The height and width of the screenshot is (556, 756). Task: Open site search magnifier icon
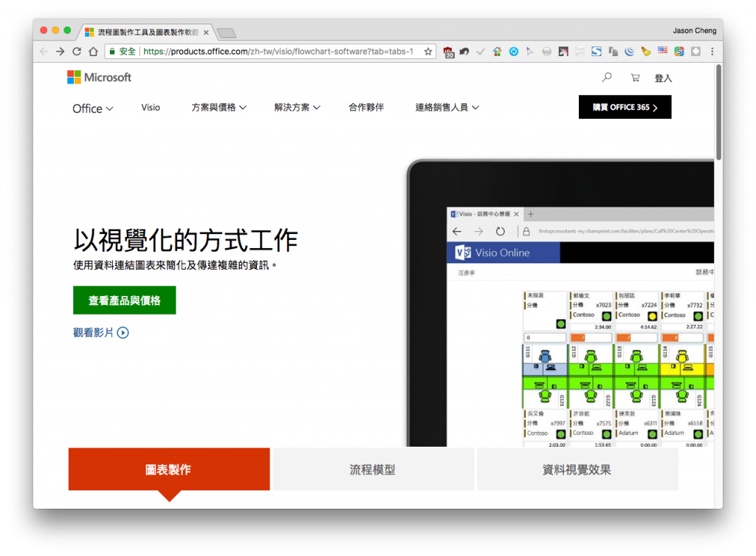coord(607,77)
